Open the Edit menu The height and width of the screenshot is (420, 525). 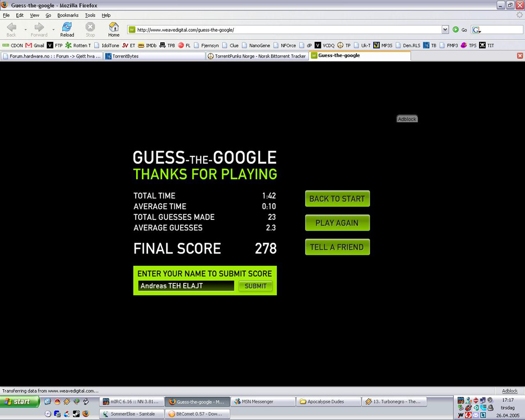click(20, 15)
